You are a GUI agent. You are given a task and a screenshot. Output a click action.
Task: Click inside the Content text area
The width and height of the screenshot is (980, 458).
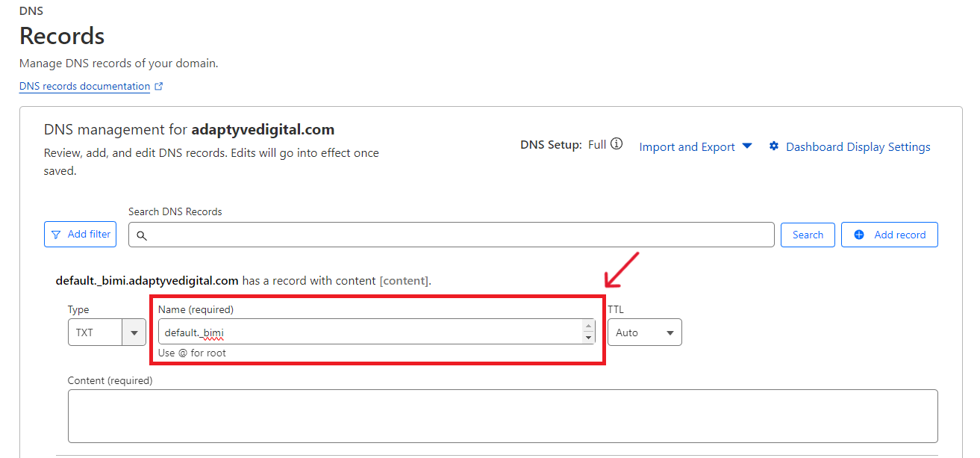point(502,416)
